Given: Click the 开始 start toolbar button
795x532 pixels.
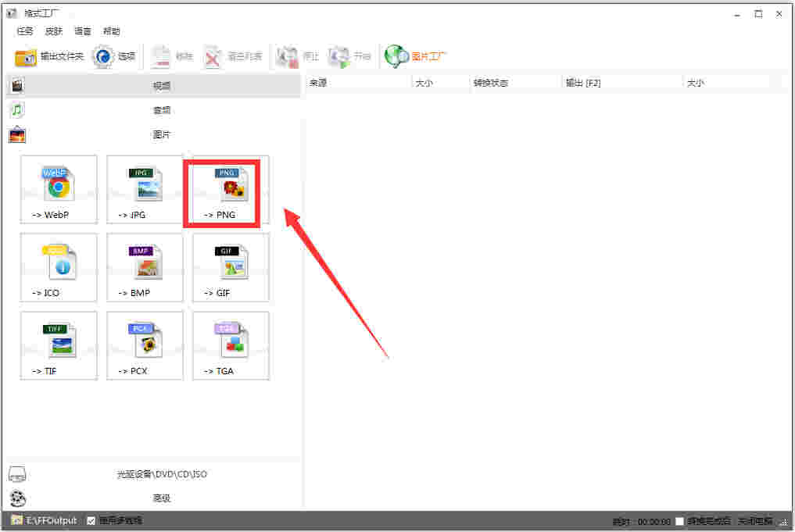Looking at the screenshot, I should click(349, 56).
